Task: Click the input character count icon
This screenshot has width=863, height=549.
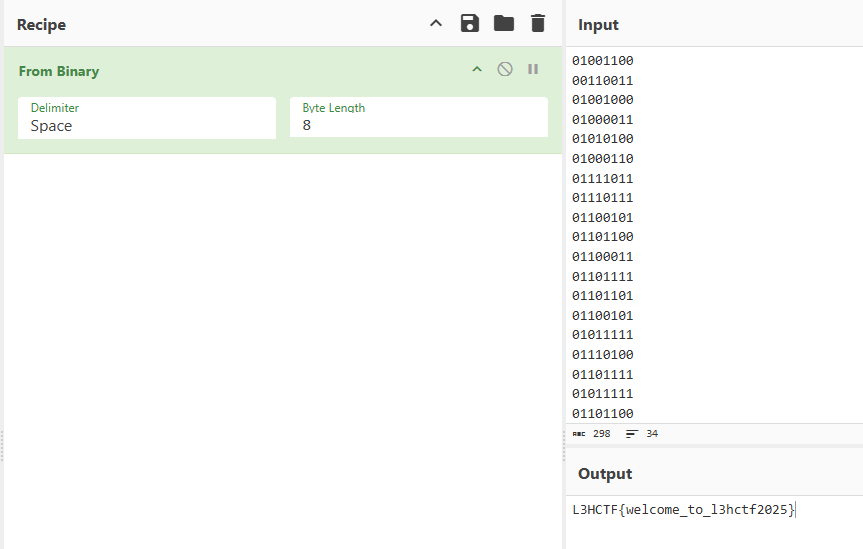Action: (x=580, y=434)
